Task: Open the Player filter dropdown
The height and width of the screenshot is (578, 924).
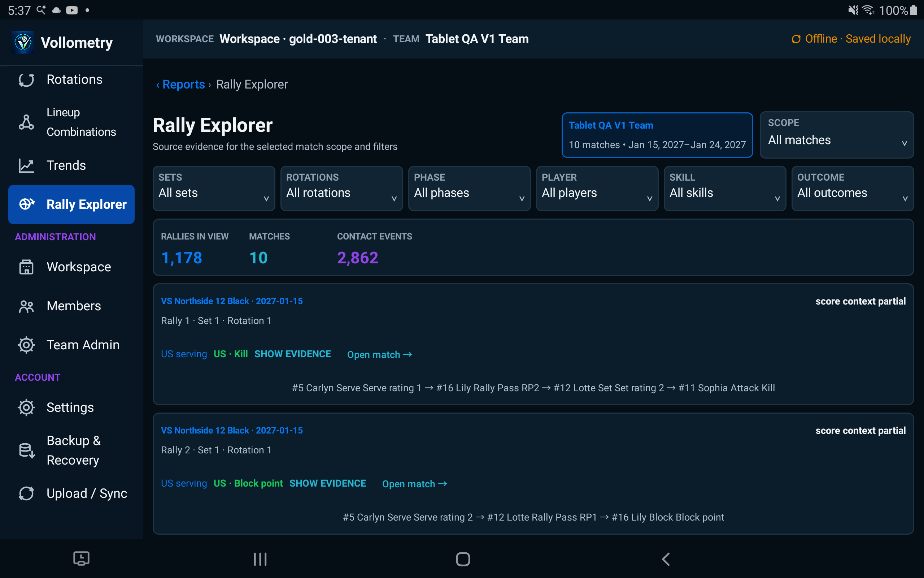Action: (597, 189)
